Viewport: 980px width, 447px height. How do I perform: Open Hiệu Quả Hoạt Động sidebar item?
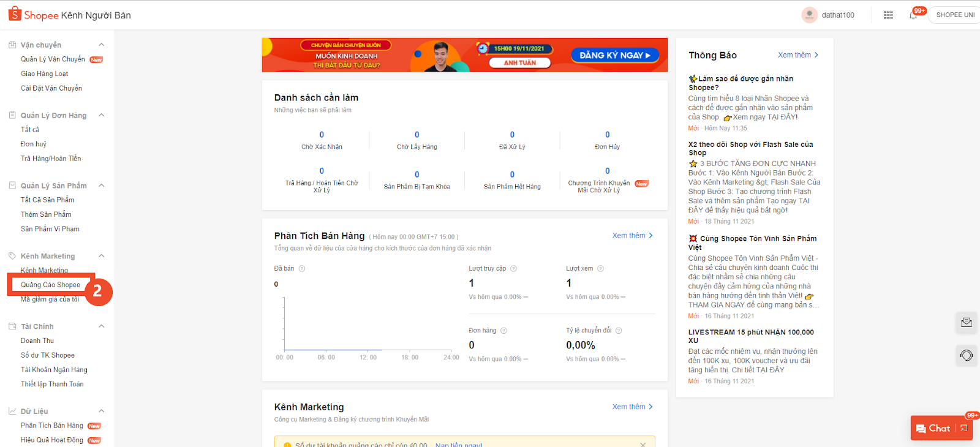point(52,440)
